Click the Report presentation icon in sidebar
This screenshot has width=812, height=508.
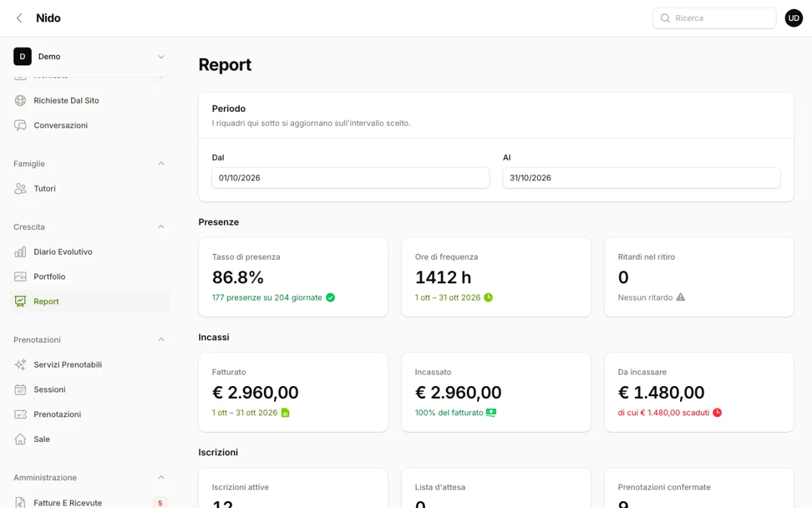point(20,302)
